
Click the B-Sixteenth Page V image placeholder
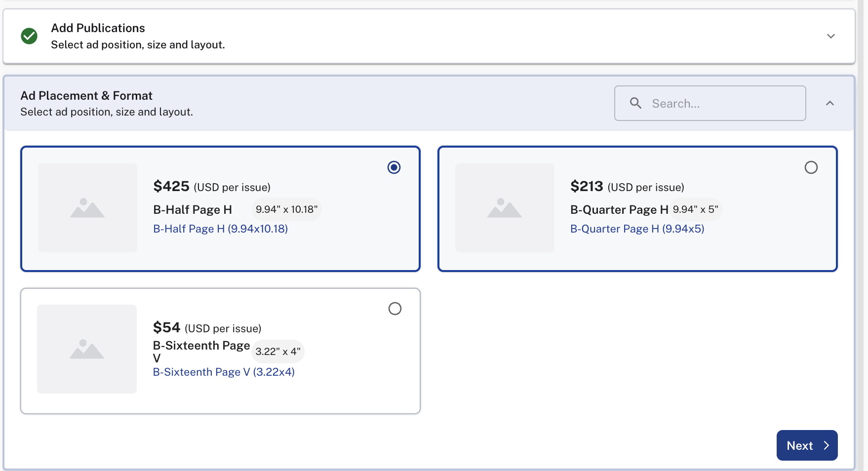87,349
